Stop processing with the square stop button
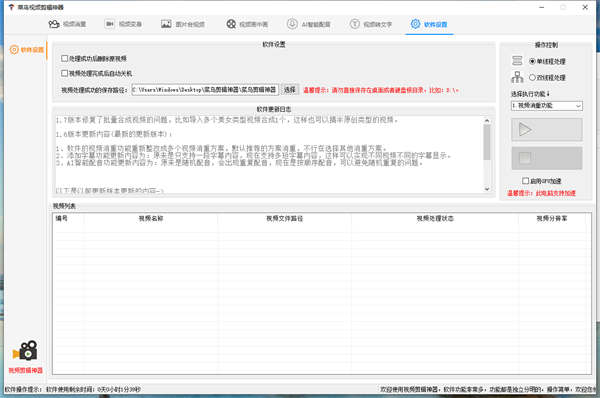The image size is (600, 398). (547, 158)
